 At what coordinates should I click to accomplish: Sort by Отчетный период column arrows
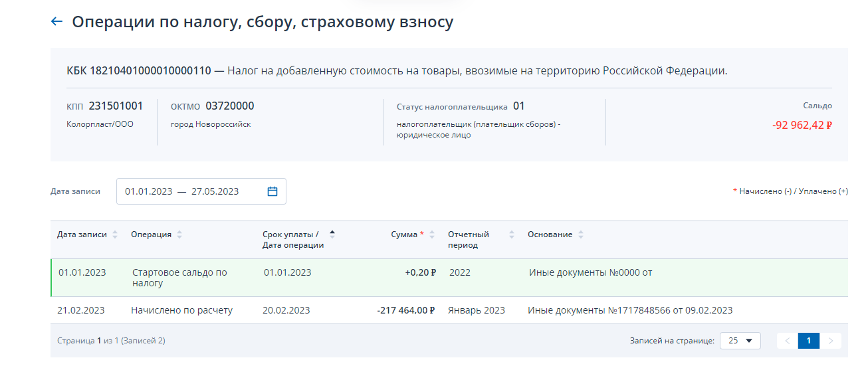[x=512, y=234]
